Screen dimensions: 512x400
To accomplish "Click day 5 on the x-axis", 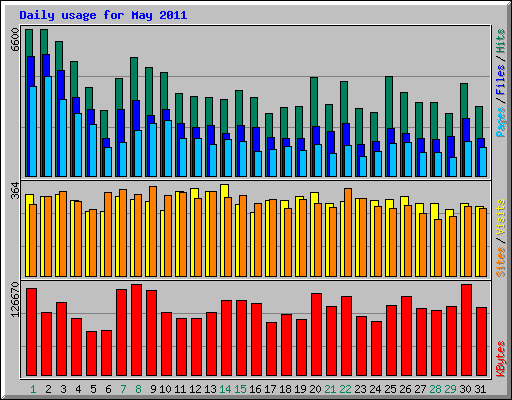I will click(x=93, y=389).
